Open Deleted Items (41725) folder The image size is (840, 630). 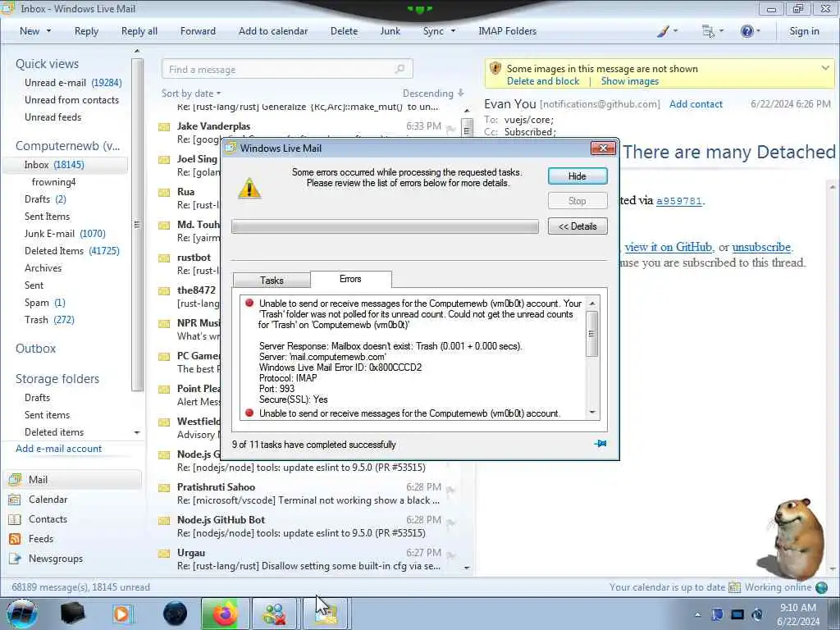click(x=72, y=251)
